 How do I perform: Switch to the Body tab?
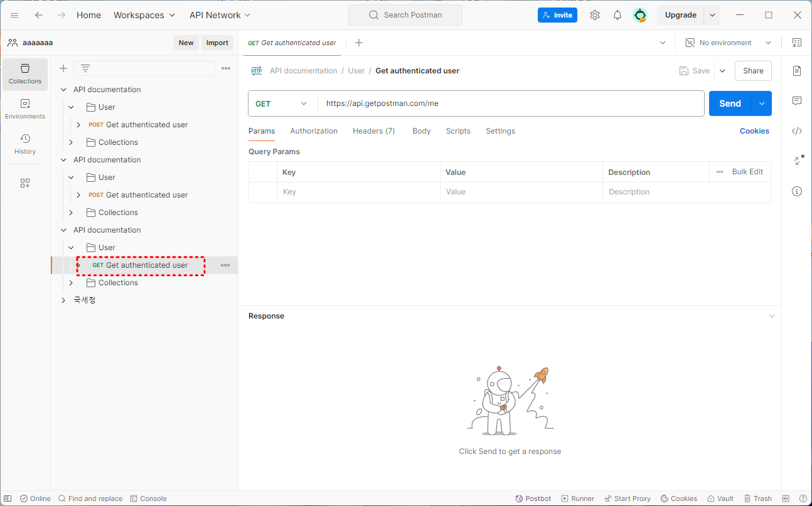422,131
